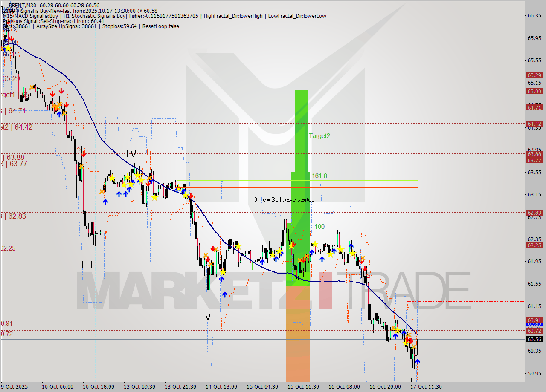This screenshot has height=392, width=546.
Task: Open the Target2 label in the green zone
Action: pyautogui.click(x=319, y=135)
